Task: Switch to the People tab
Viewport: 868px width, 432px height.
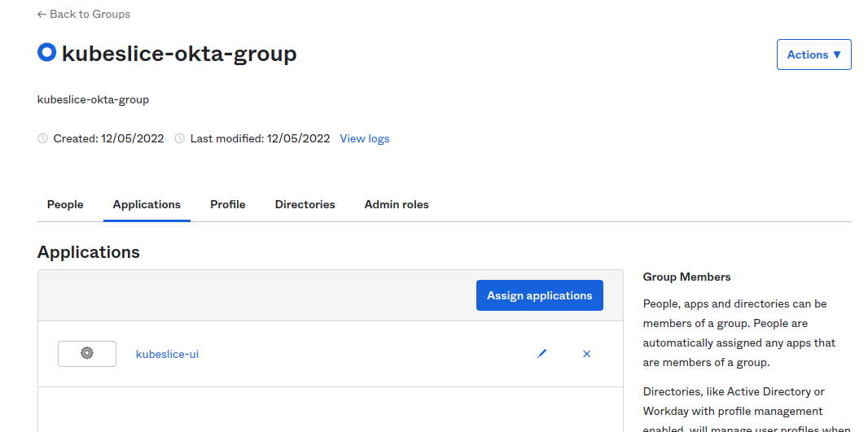Action: (x=65, y=205)
